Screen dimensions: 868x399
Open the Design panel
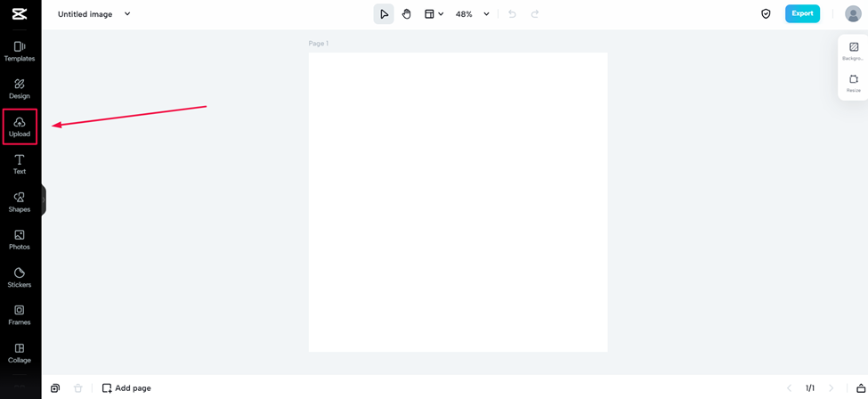(20, 89)
